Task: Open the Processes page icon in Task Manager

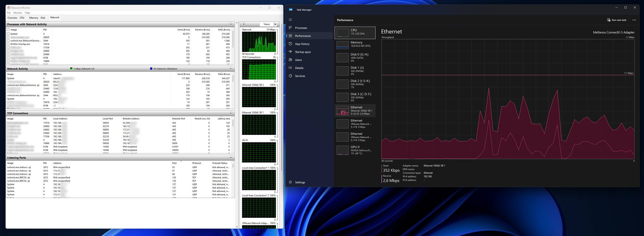Action: tap(290, 28)
